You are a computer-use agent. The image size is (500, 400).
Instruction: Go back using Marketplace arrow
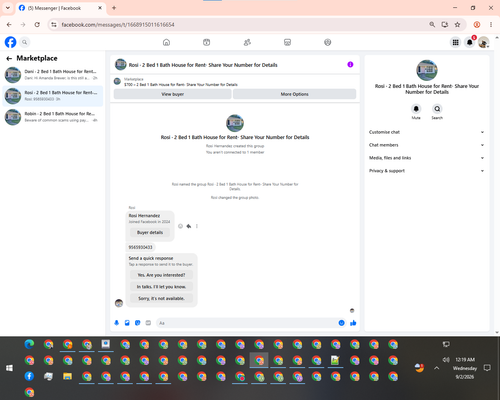pos(9,58)
